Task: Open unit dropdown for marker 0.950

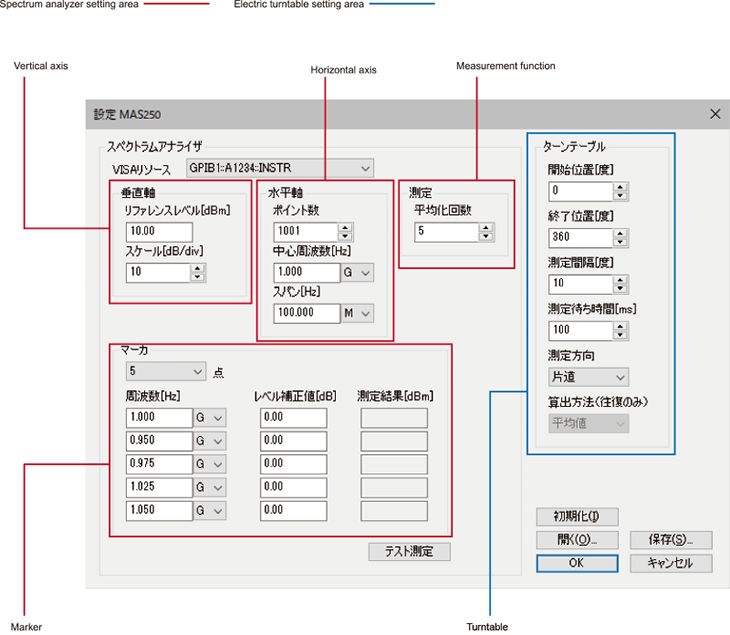Action: (x=210, y=441)
